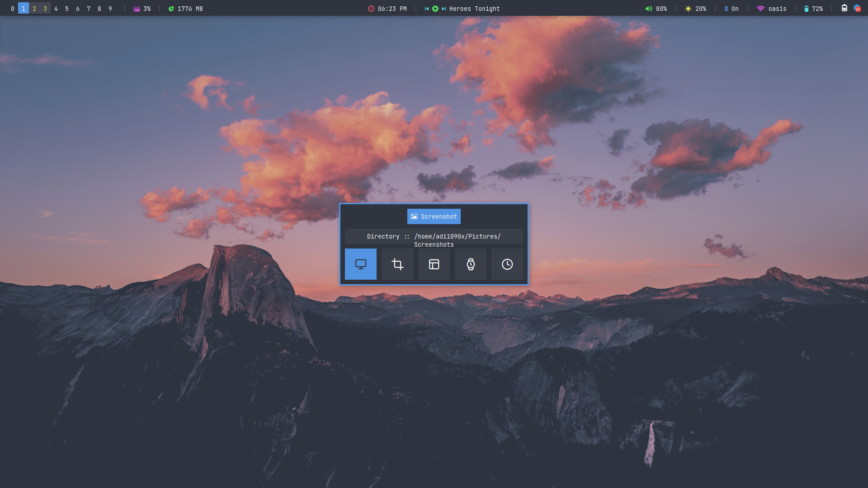
Task: Click the screenshot Directory path field
Action: (434, 237)
